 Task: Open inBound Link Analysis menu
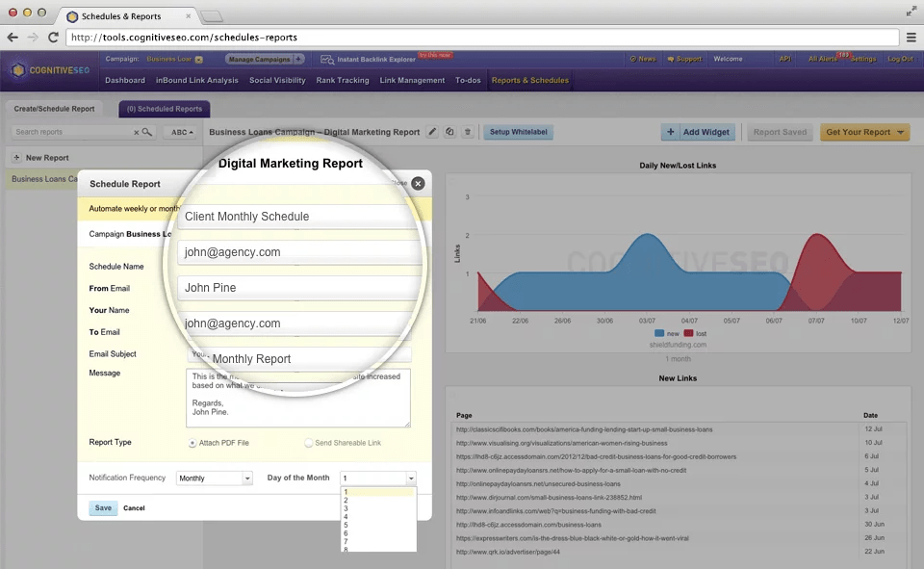pyautogui.click(x=196, y=80)
